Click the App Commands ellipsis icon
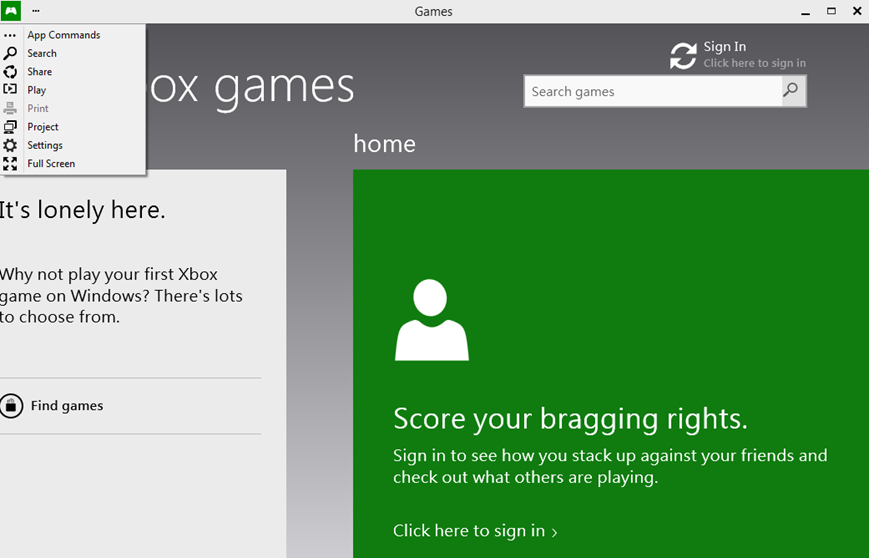 point(10,35)
